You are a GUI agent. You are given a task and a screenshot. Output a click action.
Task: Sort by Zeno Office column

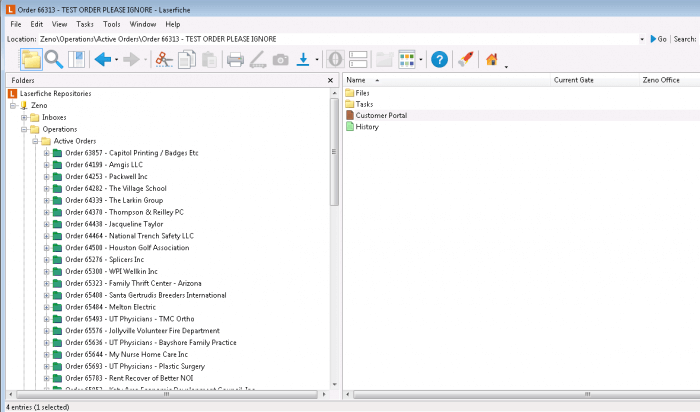(669, 80)
